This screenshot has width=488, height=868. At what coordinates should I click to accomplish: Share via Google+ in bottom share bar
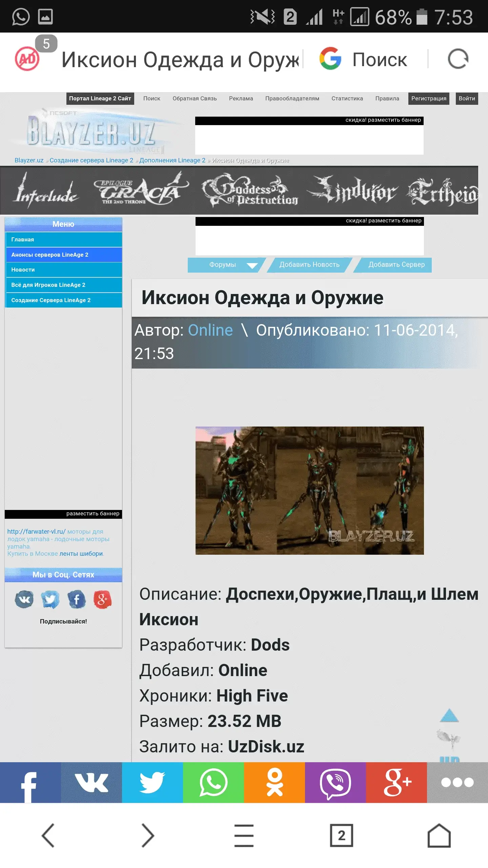(396, 783)
